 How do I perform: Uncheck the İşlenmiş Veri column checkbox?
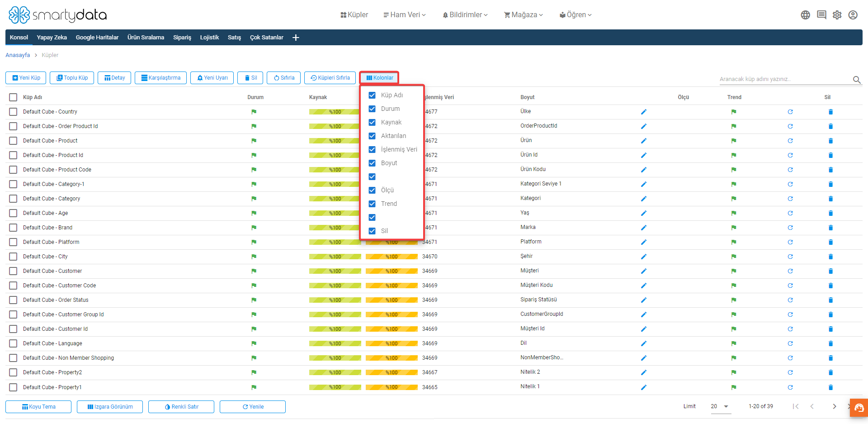click(372, 149)
